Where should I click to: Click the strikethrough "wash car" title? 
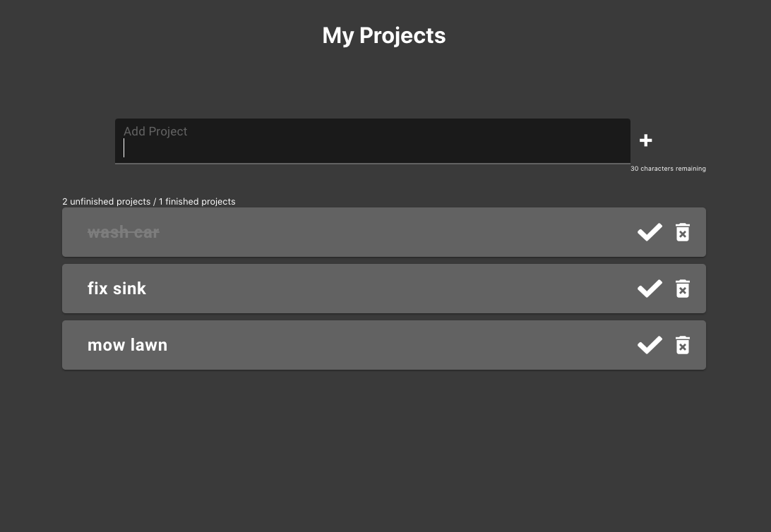pos(124,231)
